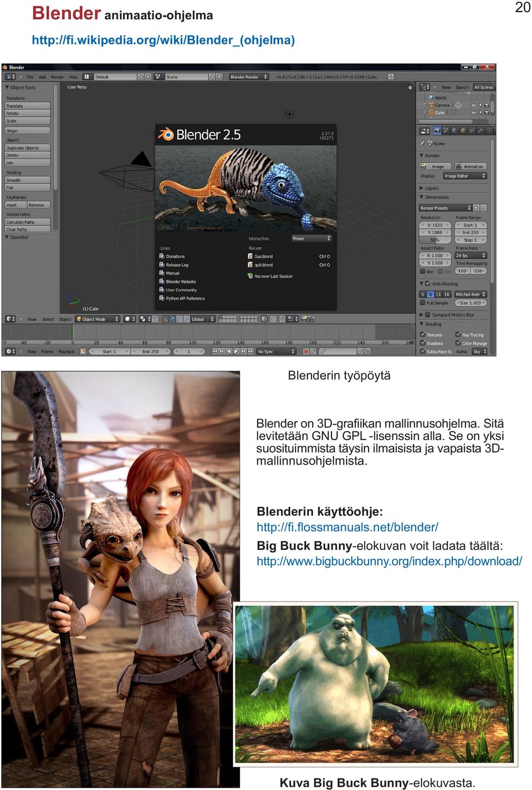Click the Info editor type icon
532x790 pixels.
click(x=10, y=77)
